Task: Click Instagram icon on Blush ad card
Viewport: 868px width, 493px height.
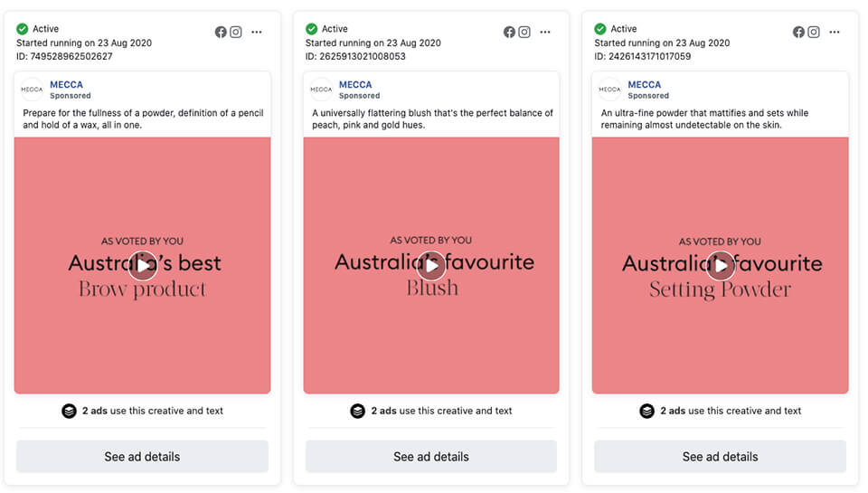Action: coord(524,33)
